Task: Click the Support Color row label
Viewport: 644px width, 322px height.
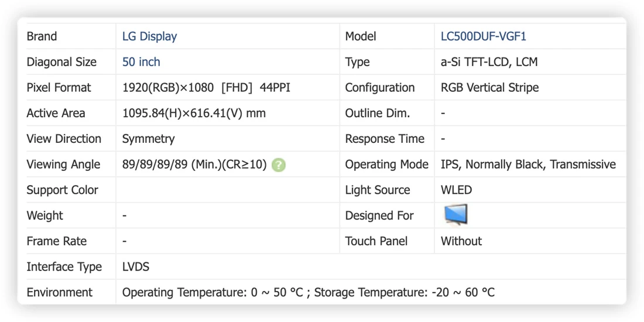Action: (63, 190)
